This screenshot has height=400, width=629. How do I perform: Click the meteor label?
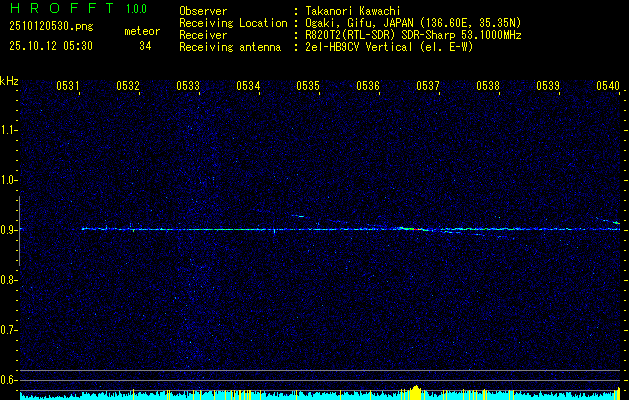(142, 31)
